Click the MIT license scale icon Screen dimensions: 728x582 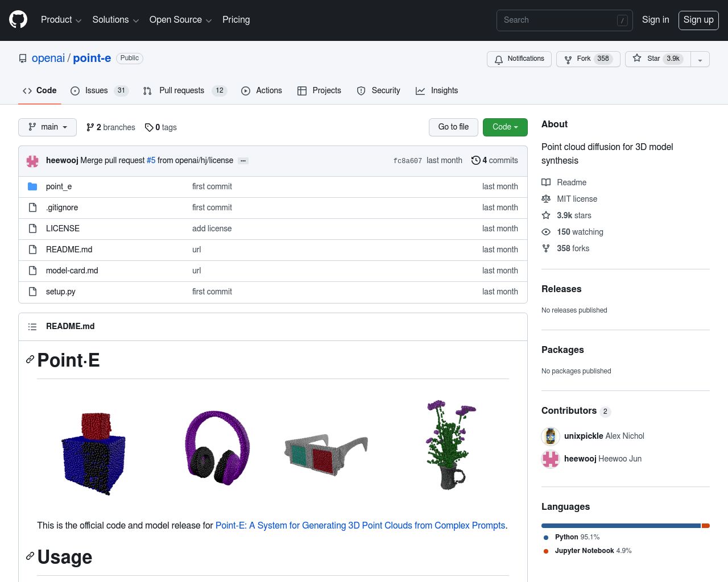[546, 199]
